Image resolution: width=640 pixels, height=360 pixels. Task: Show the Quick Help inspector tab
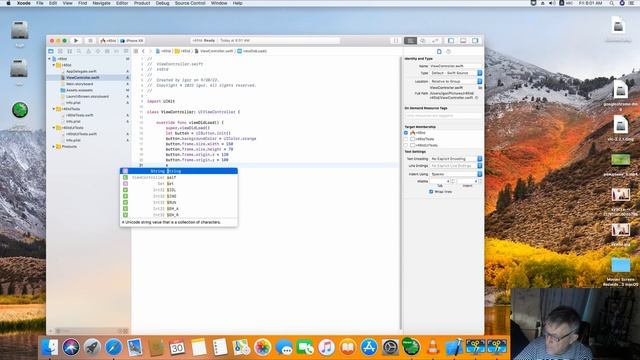(x=449, y=51)
